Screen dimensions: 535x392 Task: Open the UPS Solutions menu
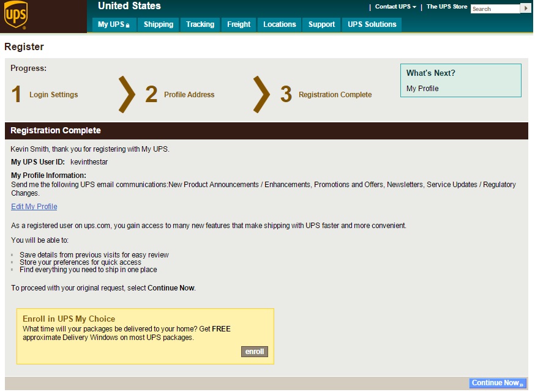pyautogui.click(x=372, y=24)
